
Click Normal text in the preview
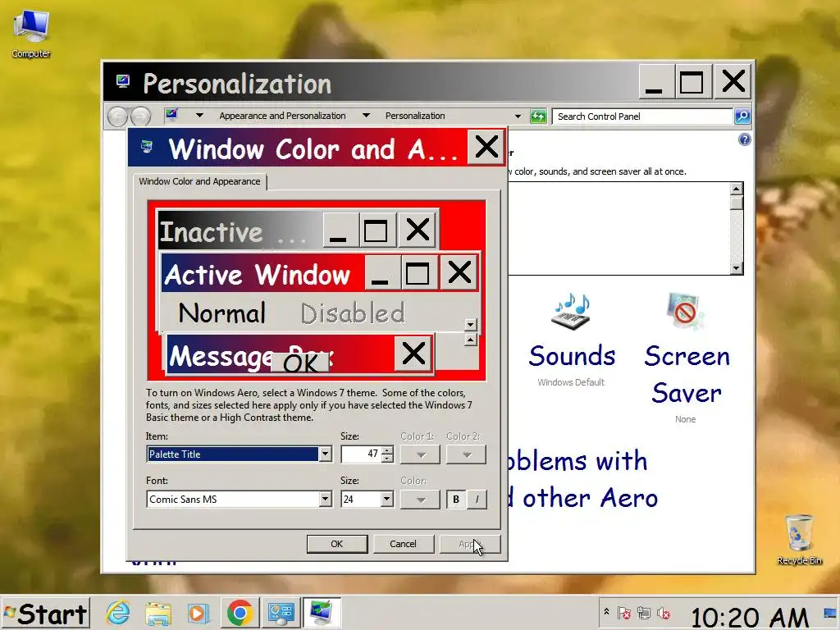click(x=221, y=313)
